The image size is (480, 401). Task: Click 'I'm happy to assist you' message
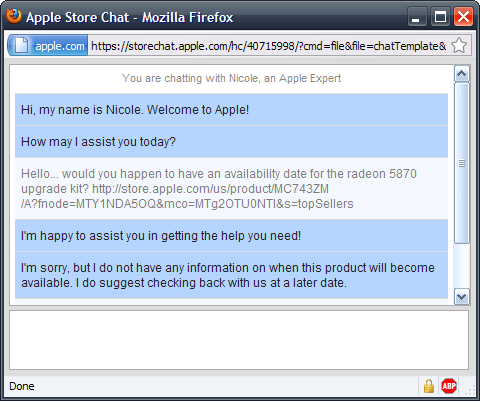231,236
